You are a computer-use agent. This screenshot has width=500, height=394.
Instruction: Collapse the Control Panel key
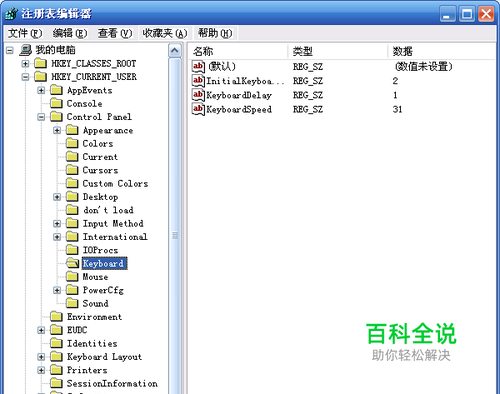click(41, 117)
